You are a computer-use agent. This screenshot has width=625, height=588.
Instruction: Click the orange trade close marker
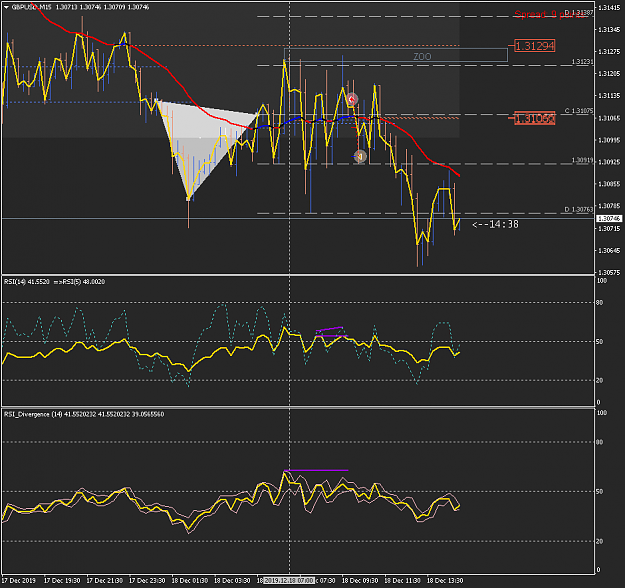coord(360,156)
